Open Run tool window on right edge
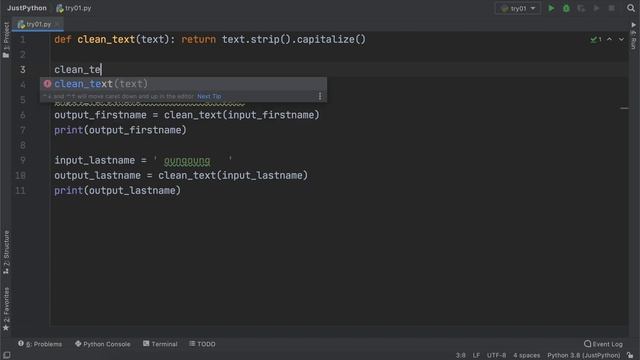Image resolution: width=640 pixels, height=360 pixels. pyautogui.click(x=633, y=36)
